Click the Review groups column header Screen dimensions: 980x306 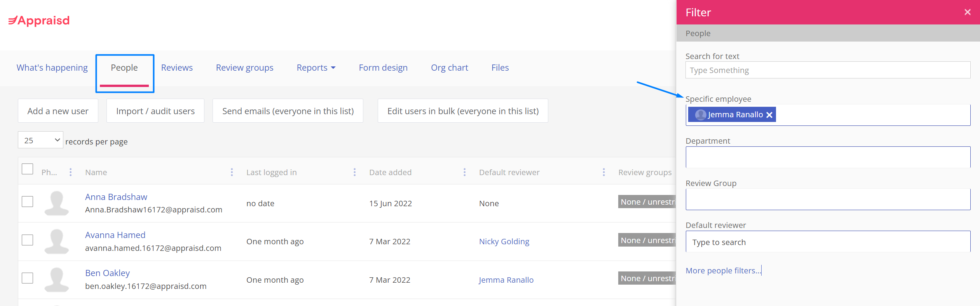645,172
